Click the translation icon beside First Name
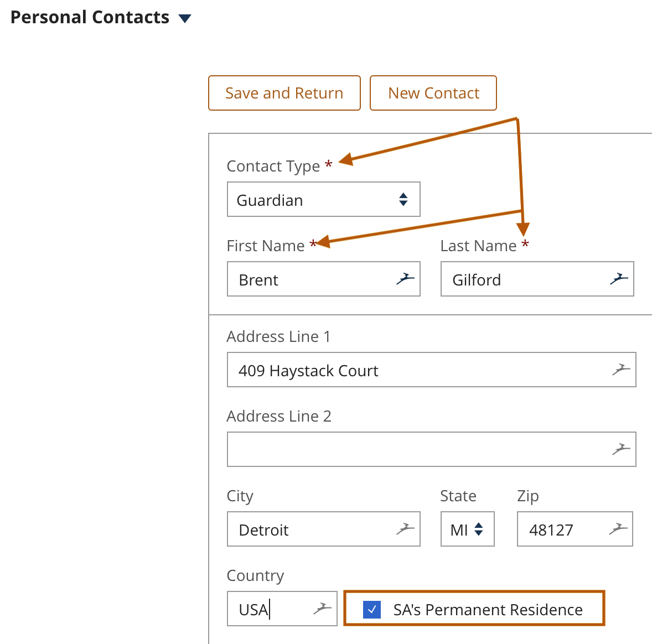652x644 pixels. pos(406,279)
